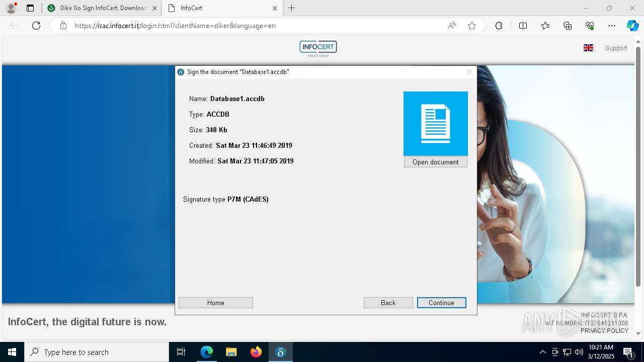
Task: Click the Continue button in the sign dialog
Action: click(x=441, y=303)
